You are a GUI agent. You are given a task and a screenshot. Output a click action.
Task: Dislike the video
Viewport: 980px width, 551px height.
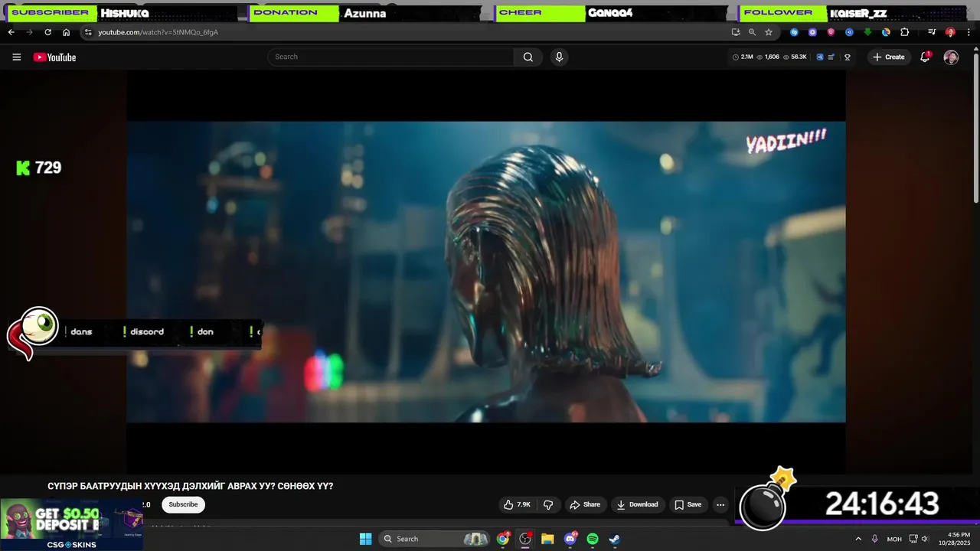coord(548,504)
